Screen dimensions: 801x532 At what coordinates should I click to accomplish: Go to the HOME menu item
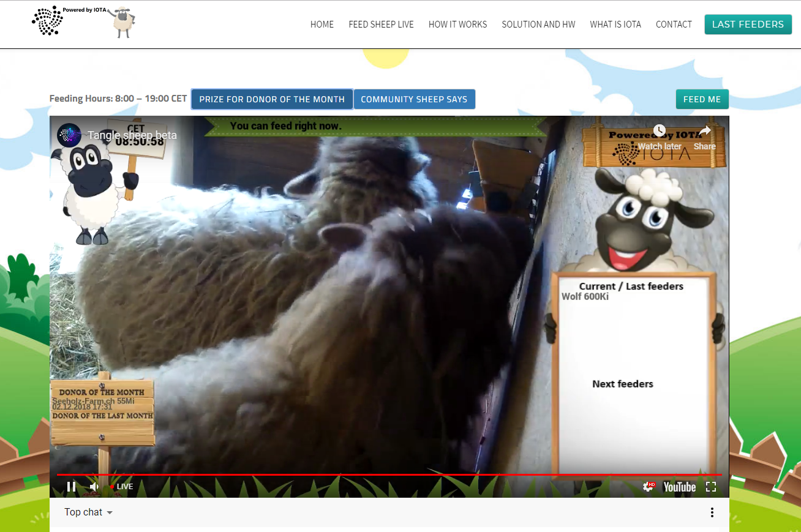click(322, 24)
